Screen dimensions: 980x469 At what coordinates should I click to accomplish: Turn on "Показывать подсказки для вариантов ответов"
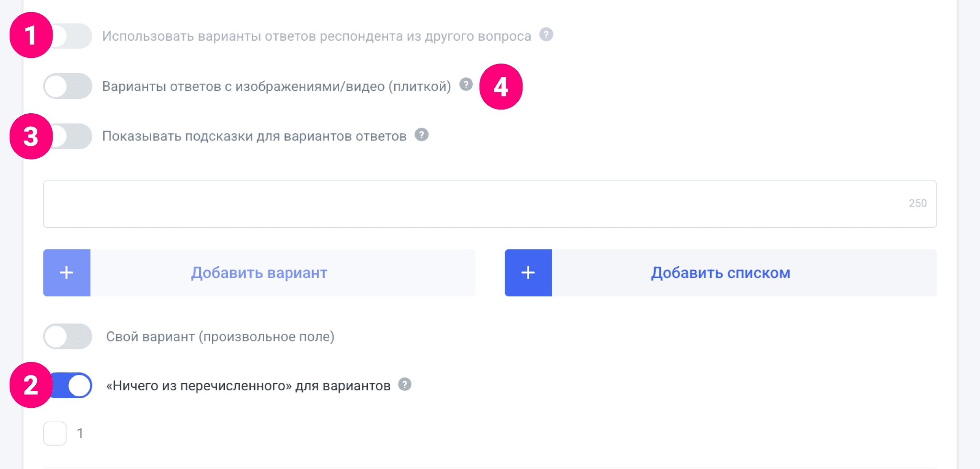pos(72,136)
